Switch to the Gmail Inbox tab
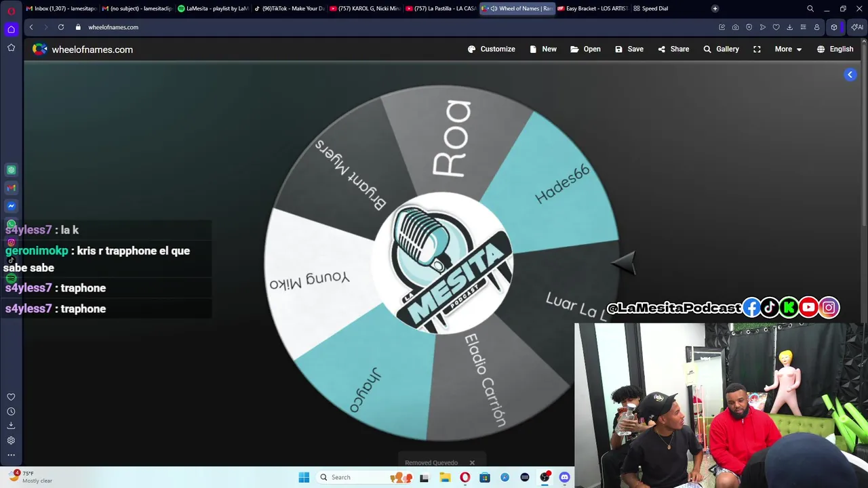This screenshot has height=488, width=868. [61, 9]
